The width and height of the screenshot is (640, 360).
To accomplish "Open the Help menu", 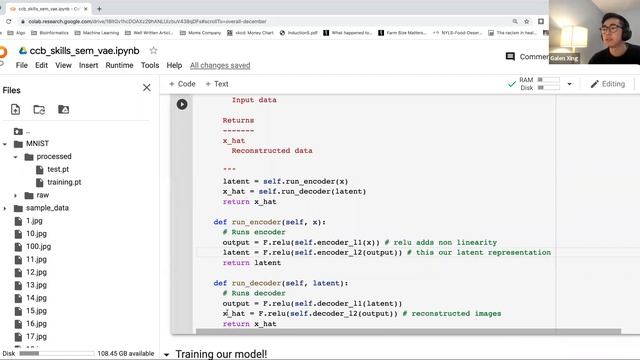I will 174,65.
